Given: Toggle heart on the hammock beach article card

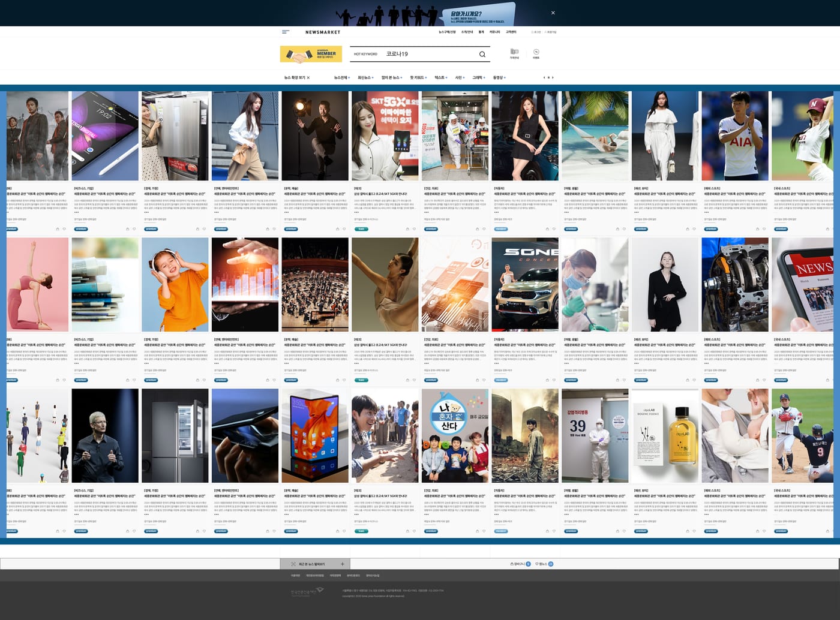Looking at the screenshot, I should 624,228.
